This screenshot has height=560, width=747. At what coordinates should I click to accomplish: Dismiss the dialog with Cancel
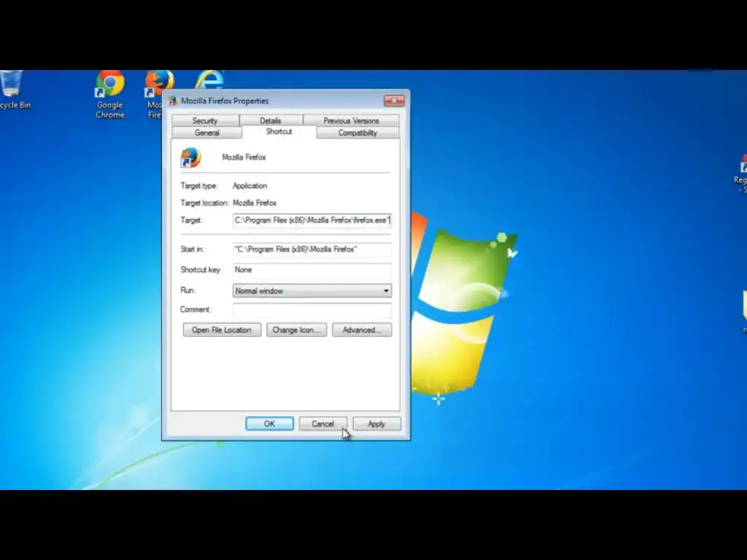323,424
